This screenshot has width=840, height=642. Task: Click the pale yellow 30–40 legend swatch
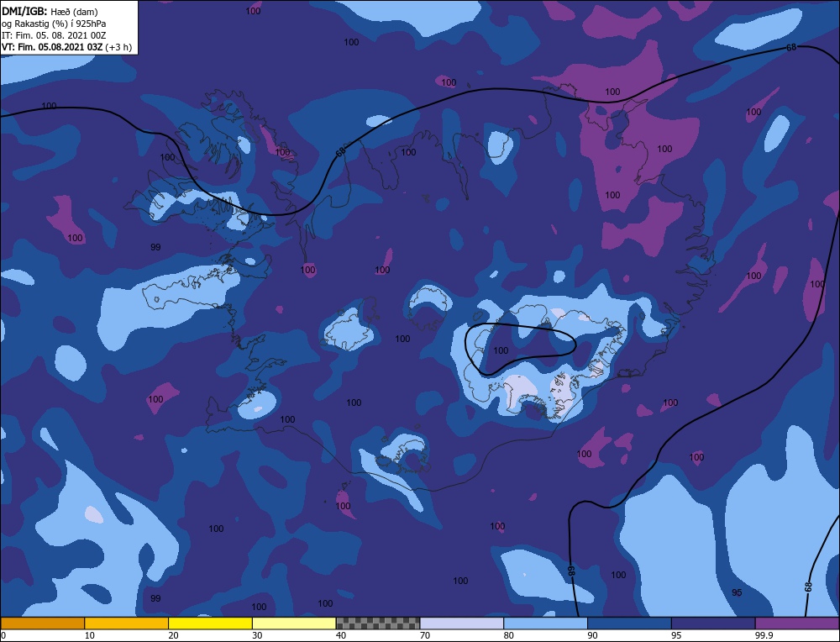click(294, 623)
